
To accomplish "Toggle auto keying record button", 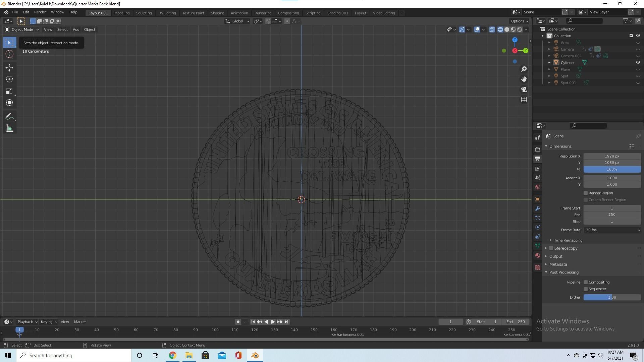I will pos(238,322).
